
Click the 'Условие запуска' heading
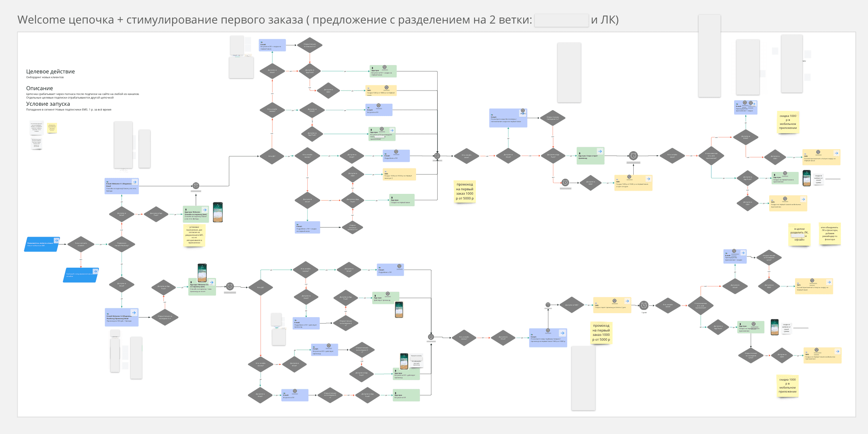pyautogui.click(x=48, y=104)
